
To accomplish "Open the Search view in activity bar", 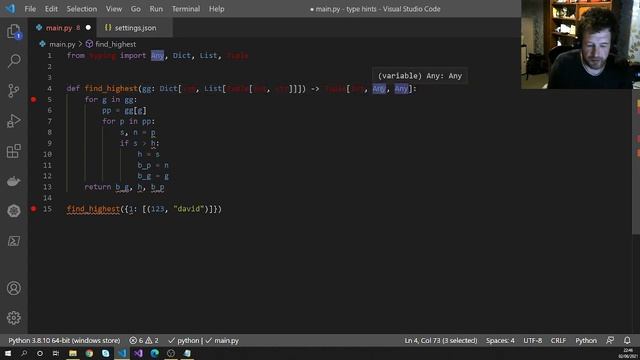I will tap(14, 61).
